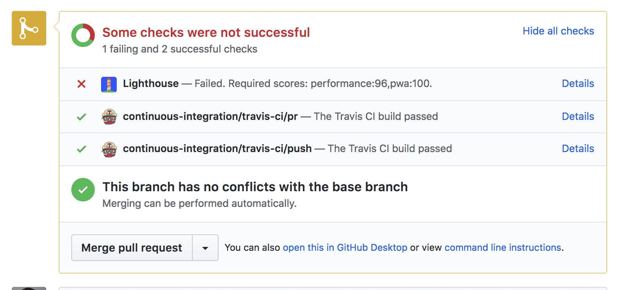Collapse the checks list via Hide all checks

tap(558, 31)
